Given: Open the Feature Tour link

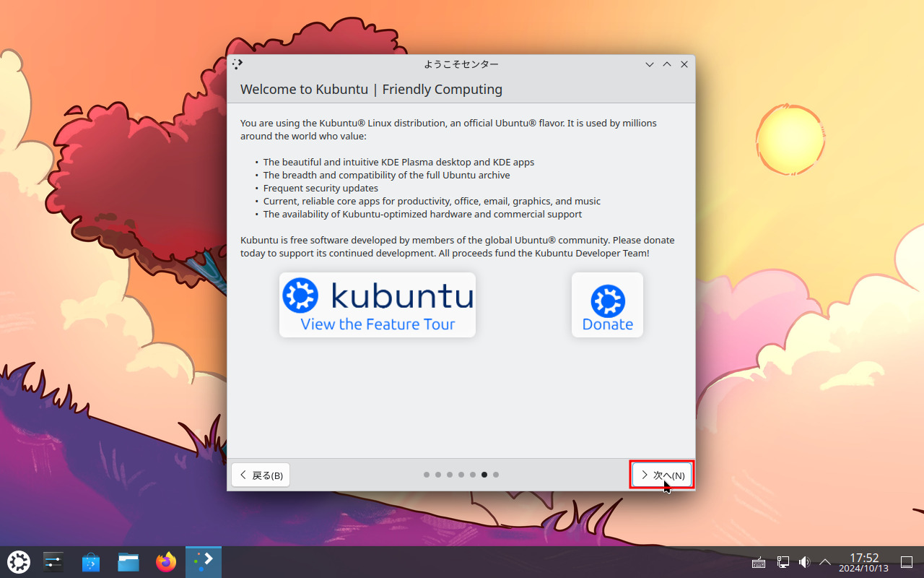Looking at the screenshot, I should 377,324.
